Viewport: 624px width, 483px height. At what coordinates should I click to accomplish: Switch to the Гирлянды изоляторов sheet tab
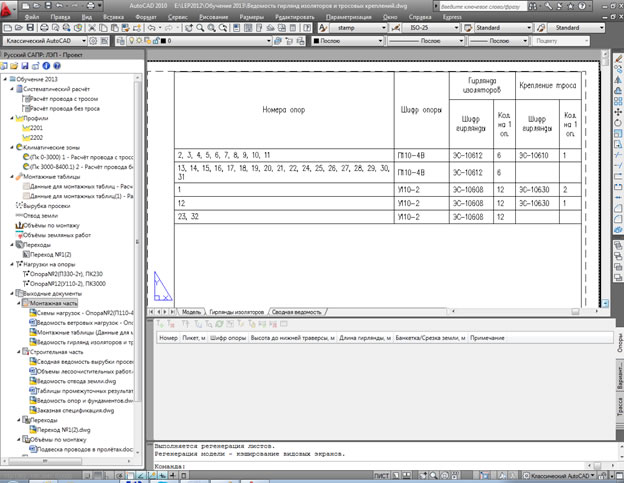tap(236, 312)
